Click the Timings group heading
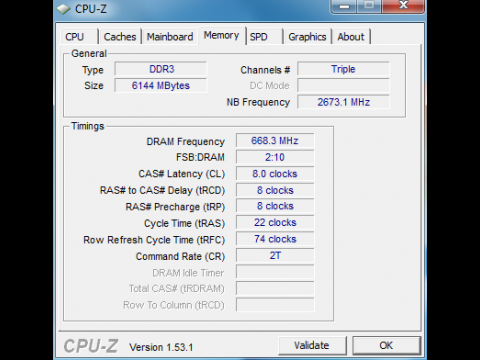 click(88, 126)
